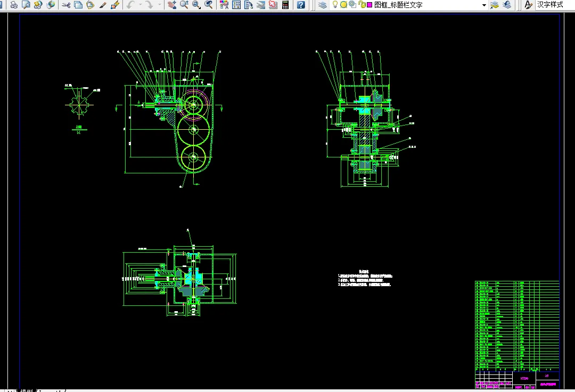Expand the Redo history dropdown arrow
The height and width of the screenshot is (392, 575).
click(x=159, y=5)
